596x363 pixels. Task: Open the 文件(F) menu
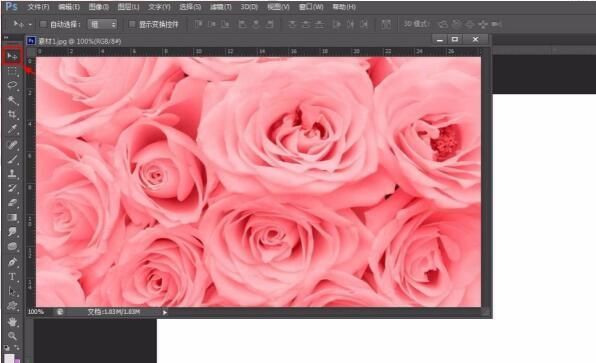(38, 7)
